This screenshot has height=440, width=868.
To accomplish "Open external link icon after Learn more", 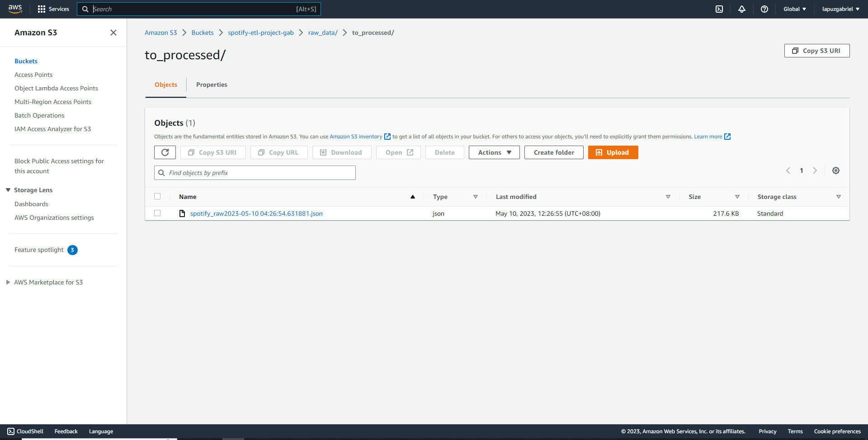I will point(727,137).
